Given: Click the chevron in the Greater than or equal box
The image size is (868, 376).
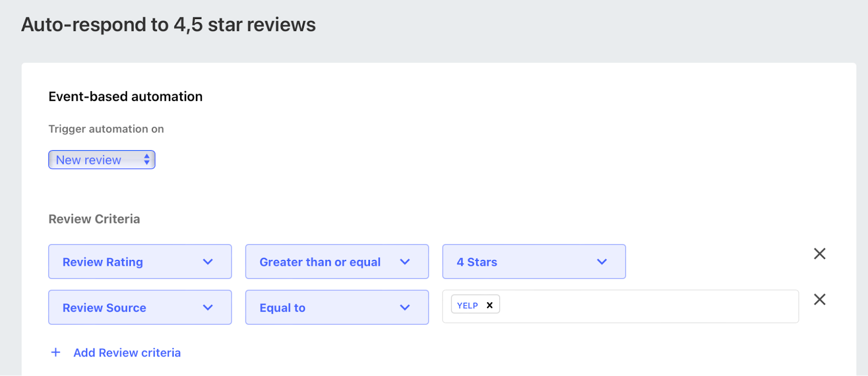Looking at the screenshot, I should tap(405, 262).
